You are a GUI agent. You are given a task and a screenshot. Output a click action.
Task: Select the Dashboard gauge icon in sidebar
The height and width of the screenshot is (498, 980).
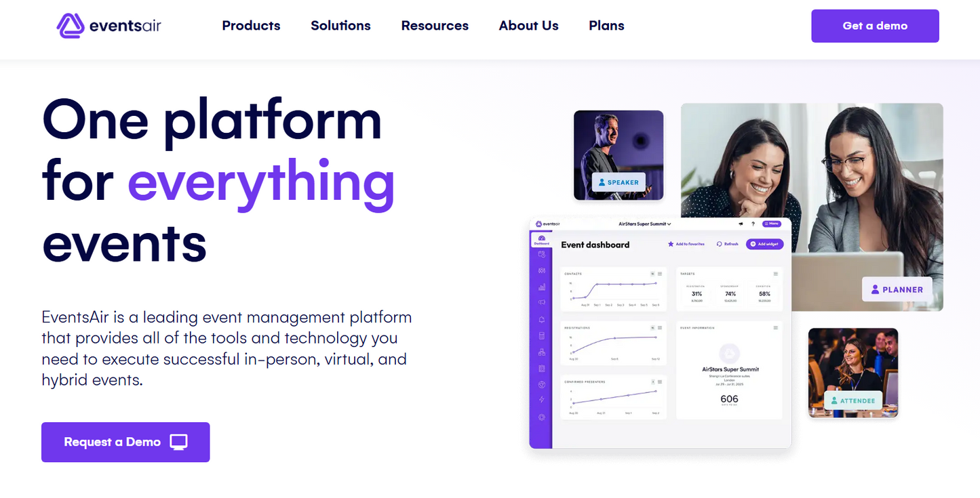541,238
